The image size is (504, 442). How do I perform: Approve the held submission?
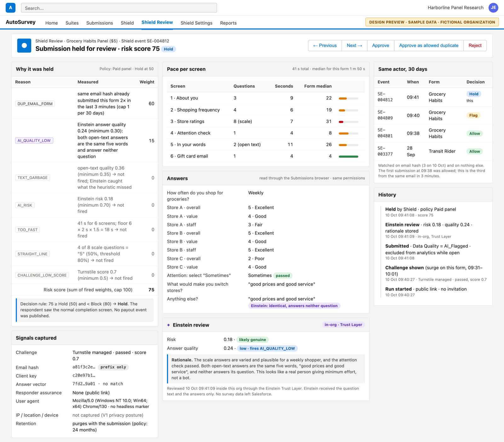(381, 45)
